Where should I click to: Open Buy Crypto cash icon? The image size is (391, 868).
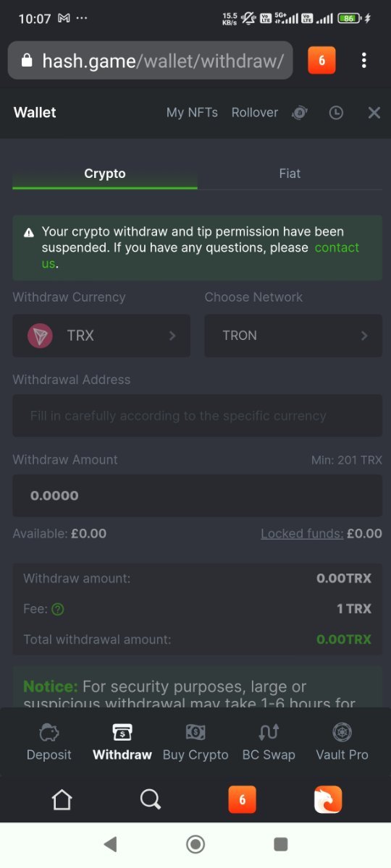click(195, 733)
